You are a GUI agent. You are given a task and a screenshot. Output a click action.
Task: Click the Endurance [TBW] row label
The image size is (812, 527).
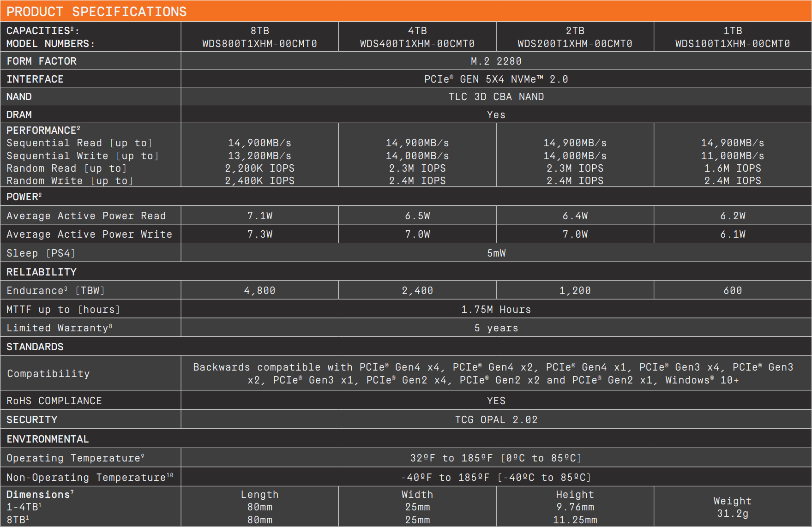coord(56,290)
